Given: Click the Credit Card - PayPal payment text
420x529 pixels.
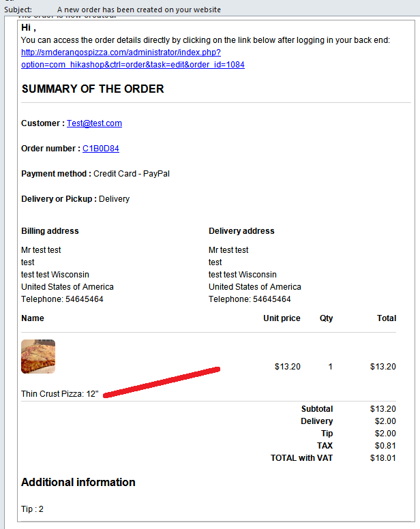Looking at the screenshot, I should tap(132, 174).
